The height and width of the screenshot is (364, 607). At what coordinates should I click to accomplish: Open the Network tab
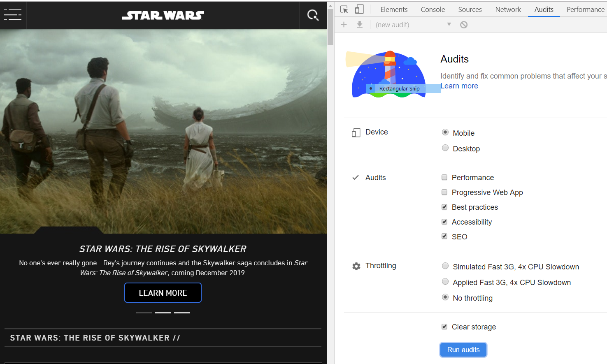(508, 9)
